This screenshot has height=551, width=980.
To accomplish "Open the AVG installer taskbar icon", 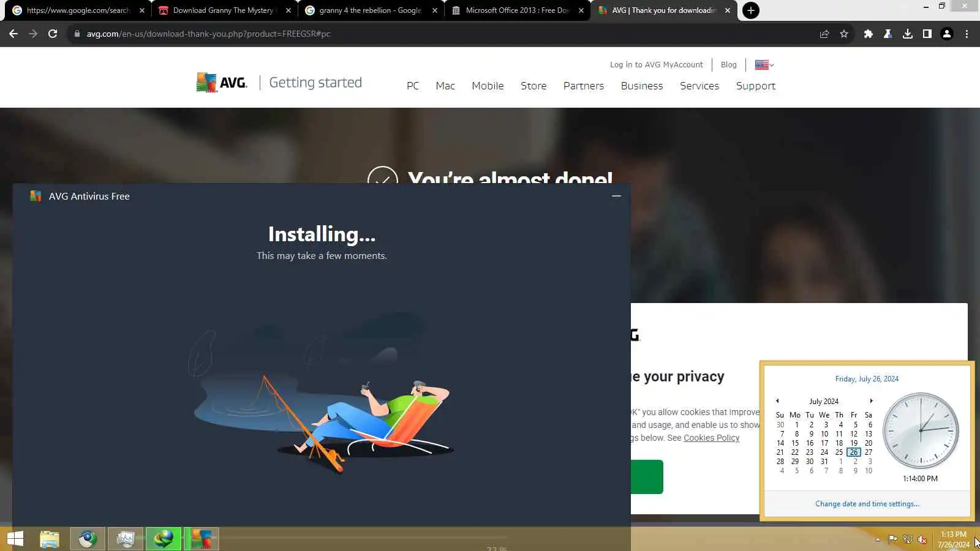I will [202, 539].
